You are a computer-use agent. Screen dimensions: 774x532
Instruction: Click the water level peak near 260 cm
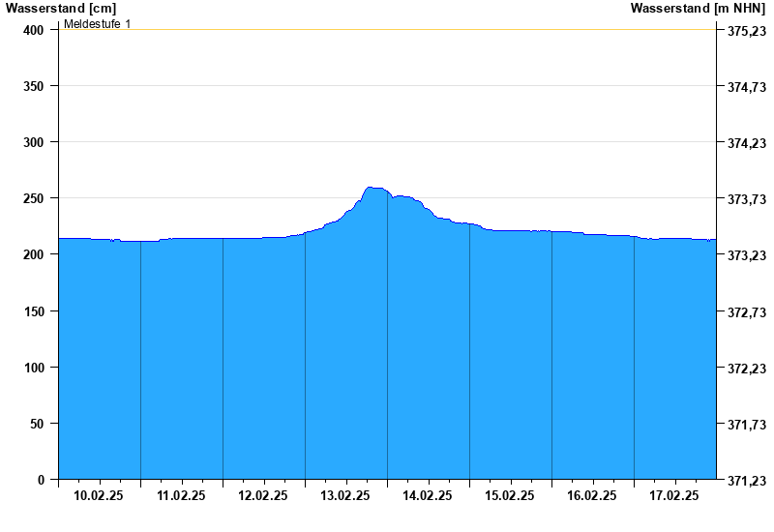pos(373,189)
